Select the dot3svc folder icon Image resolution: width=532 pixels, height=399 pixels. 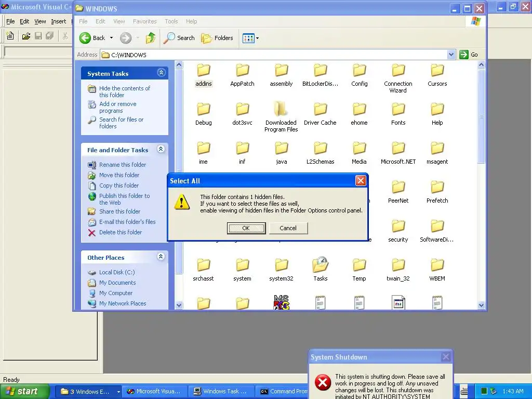242,109
